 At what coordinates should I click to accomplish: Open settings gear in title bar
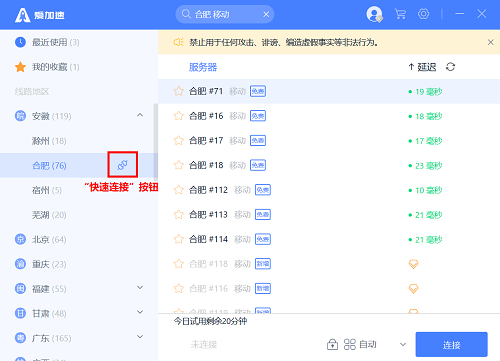click(423, 14)
